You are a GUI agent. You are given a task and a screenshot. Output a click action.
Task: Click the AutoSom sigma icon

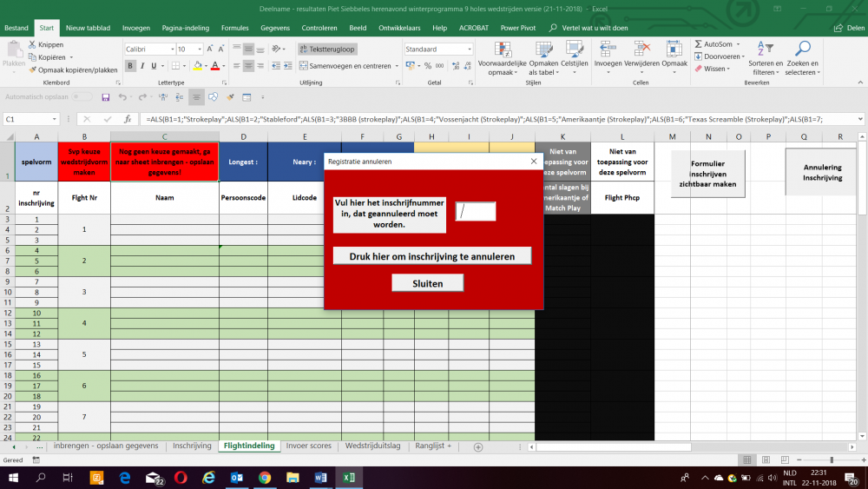(698, 44)
